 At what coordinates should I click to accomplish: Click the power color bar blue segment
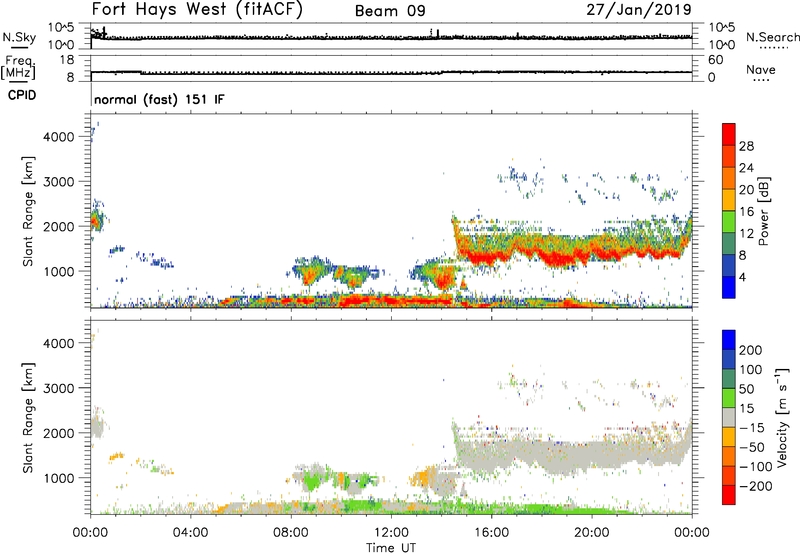click(x=729, y=287)
